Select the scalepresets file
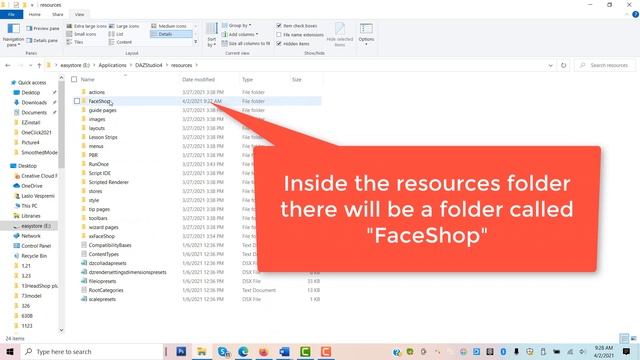The height and width of the screenshot is (360, 640). (102, 299)
